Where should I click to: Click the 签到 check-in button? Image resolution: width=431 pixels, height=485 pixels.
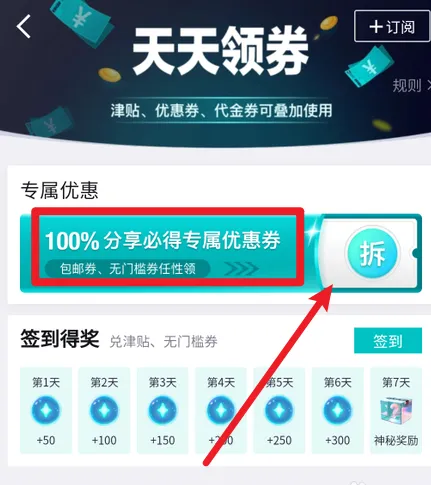coord(388,341)
